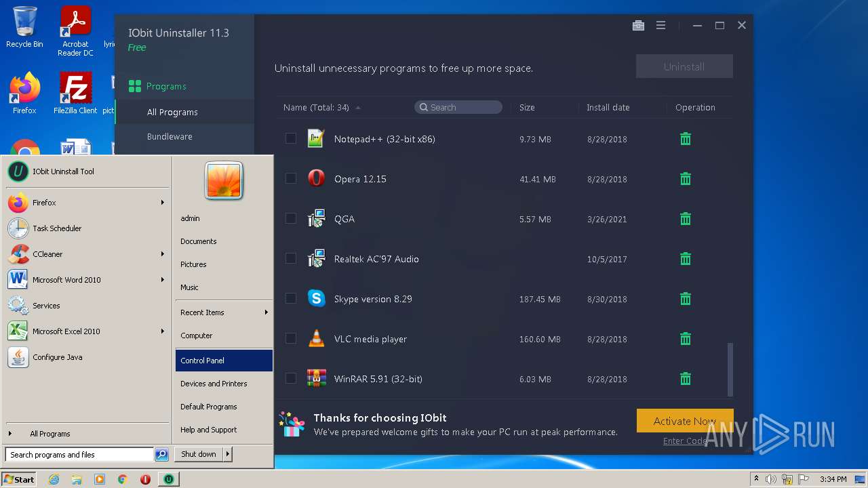
Task: Click trash icon for VLC media player
Action: pyautogui.click(x=686, y=339)
